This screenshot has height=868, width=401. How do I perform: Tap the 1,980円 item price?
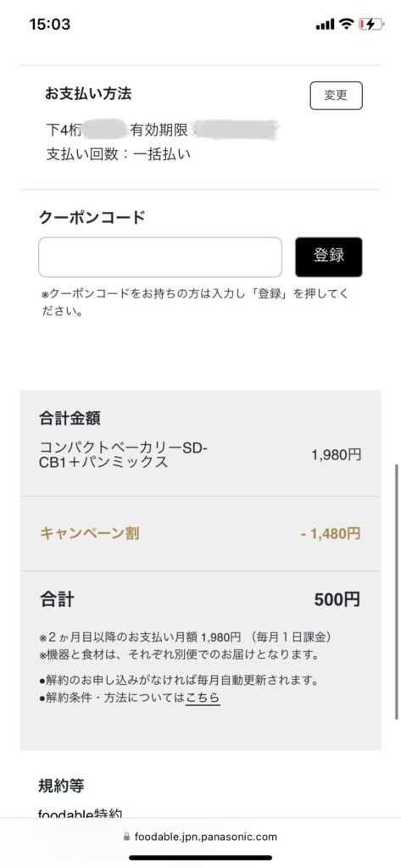(x=337, y=455)
